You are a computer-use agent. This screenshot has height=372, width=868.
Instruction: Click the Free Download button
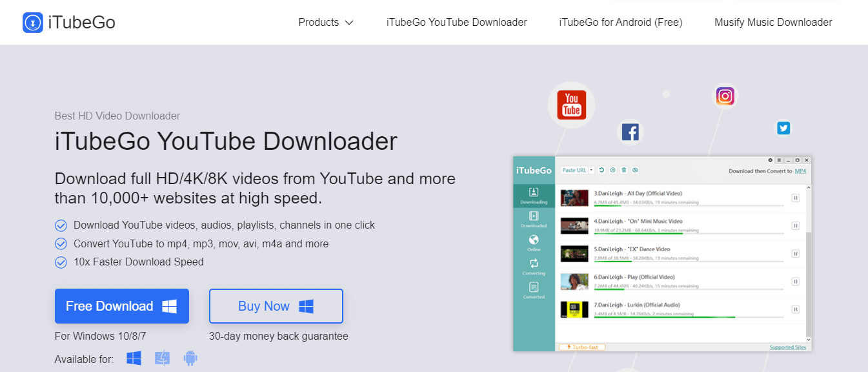pos(121,305)
